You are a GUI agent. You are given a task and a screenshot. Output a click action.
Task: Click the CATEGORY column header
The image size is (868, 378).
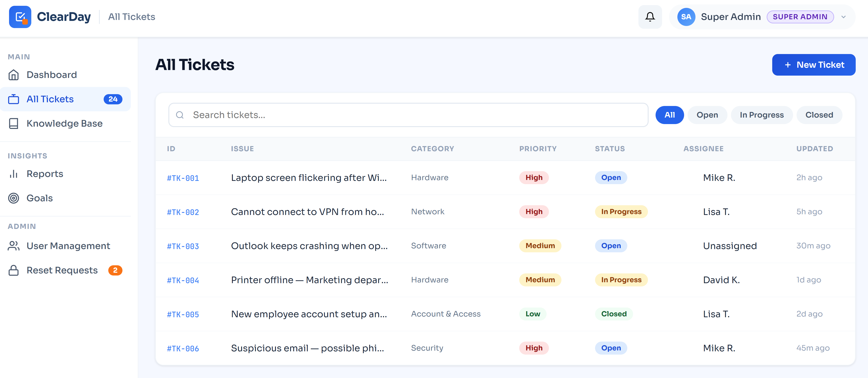(x=432, y=149)
